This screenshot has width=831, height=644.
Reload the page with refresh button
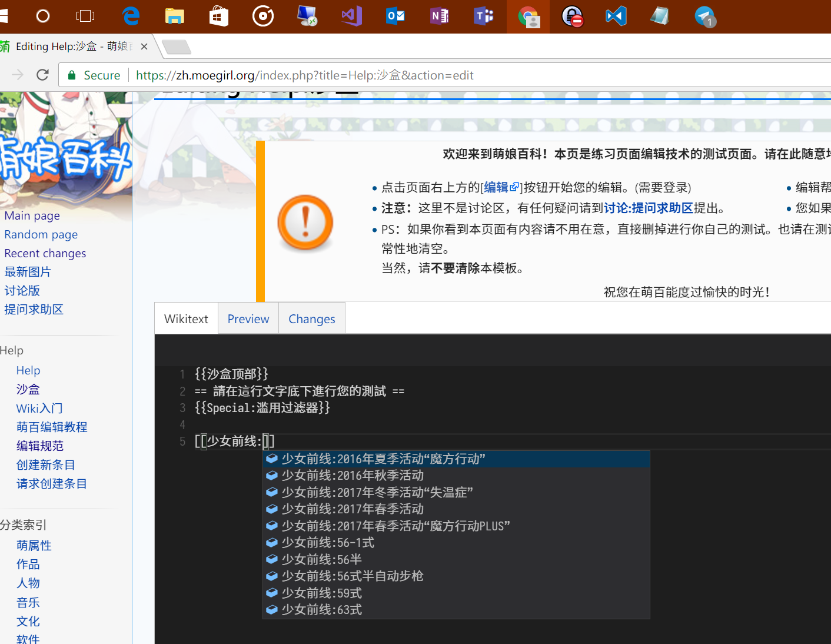point(42,75)
